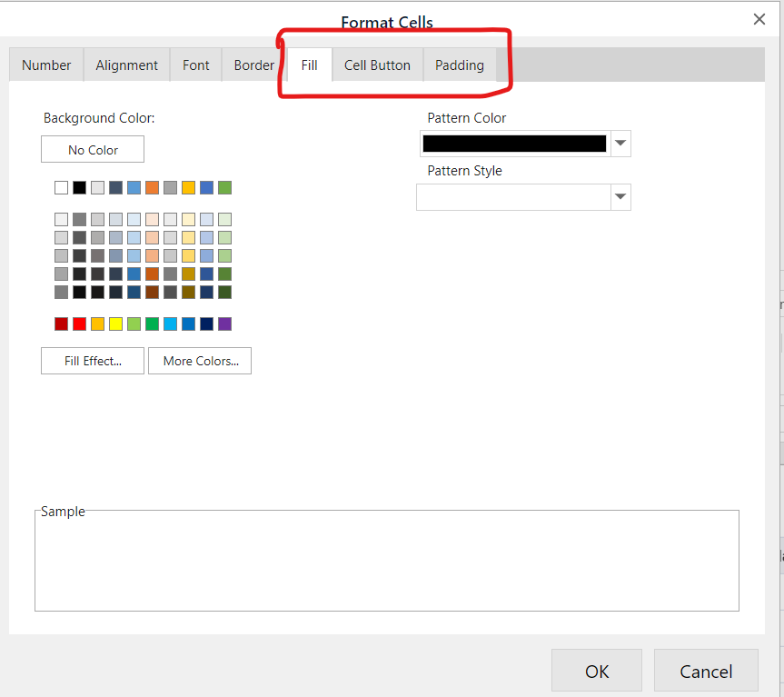
Task: Choose the green swatch in top row
Action: click(x=224, y=188)
